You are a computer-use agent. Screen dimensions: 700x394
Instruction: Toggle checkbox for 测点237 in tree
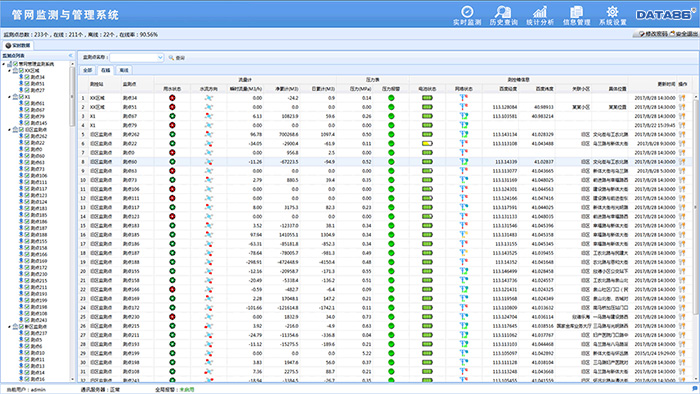(x=27, y=333)
